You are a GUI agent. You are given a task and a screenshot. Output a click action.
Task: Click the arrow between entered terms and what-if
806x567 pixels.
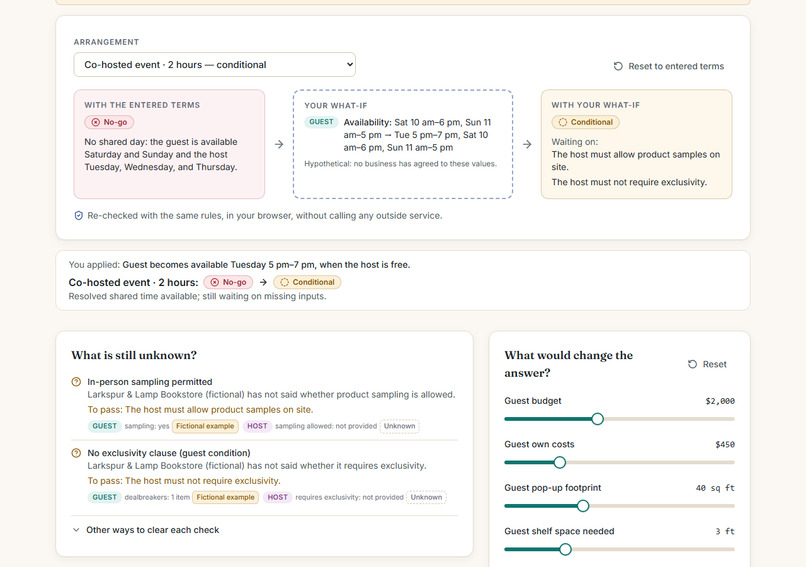click(x=279, y=144)
